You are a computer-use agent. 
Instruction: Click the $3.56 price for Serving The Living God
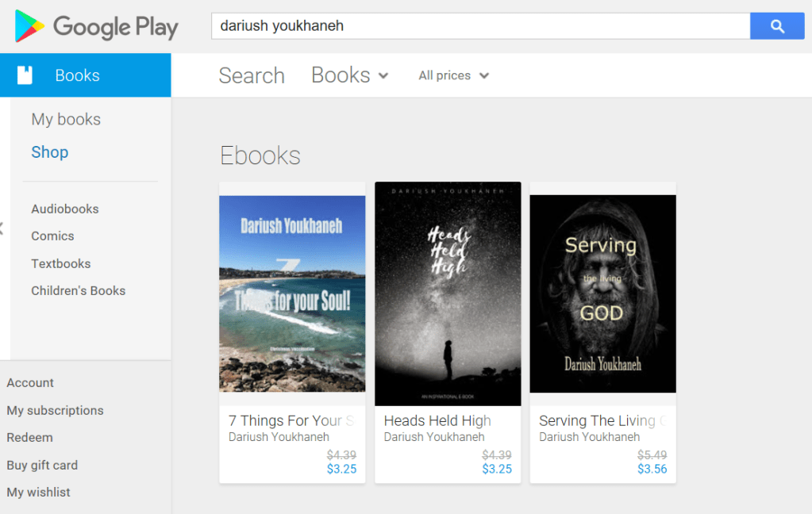click(652, 469)
